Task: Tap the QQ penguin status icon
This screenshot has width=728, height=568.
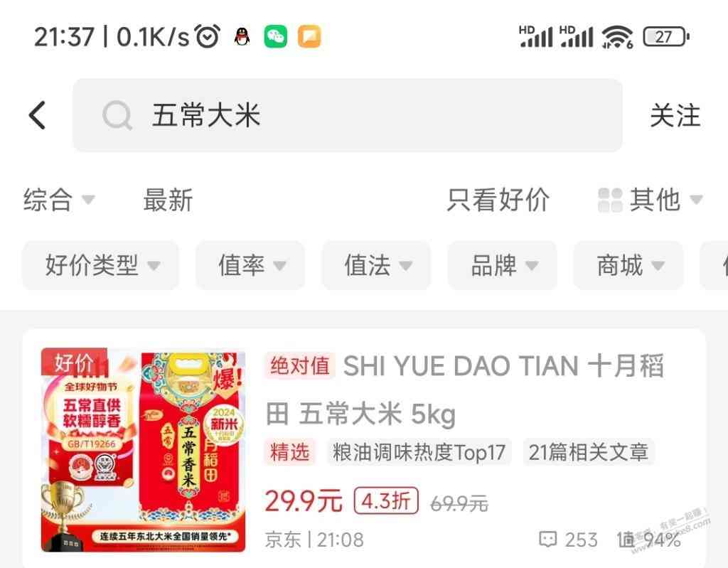Action: [242, 37]
